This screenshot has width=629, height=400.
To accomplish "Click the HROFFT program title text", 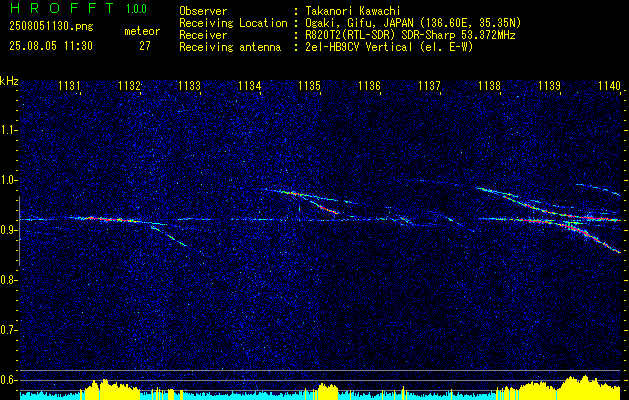I will click(62, 8).
